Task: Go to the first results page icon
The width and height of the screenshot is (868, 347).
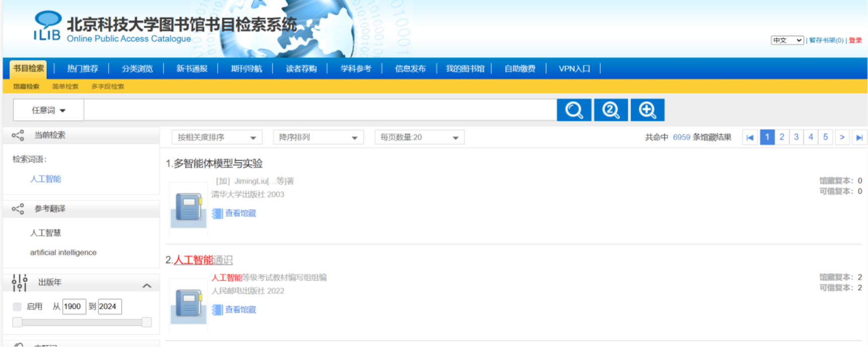Action: tap(750, 137)
